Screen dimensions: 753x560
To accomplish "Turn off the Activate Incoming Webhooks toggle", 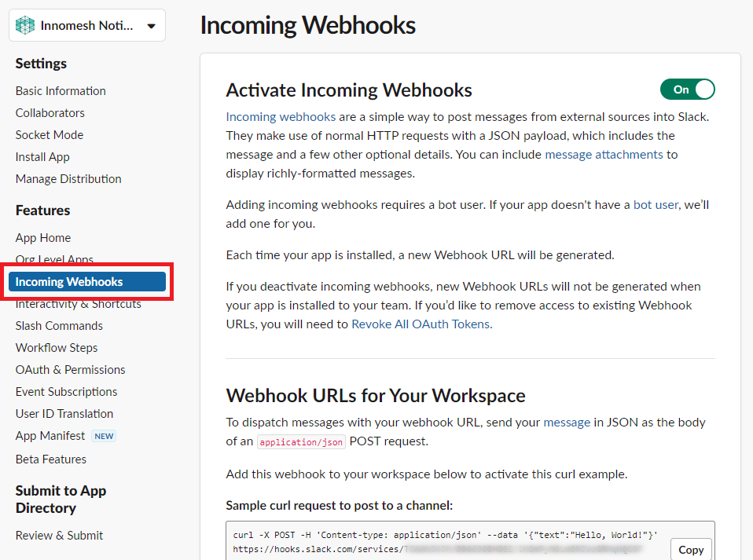I will (x=687, y=90).
